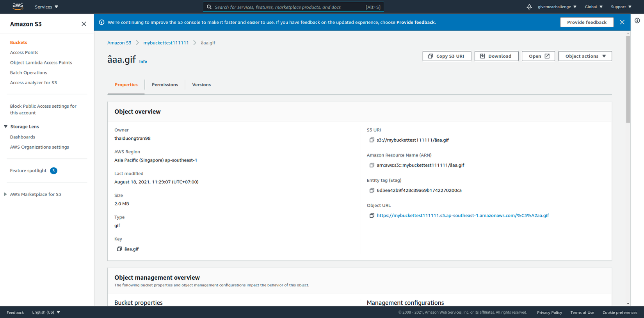Copy the Entity tag Etag icon
This screenshot has height=318, width=644.
(372, 190)
